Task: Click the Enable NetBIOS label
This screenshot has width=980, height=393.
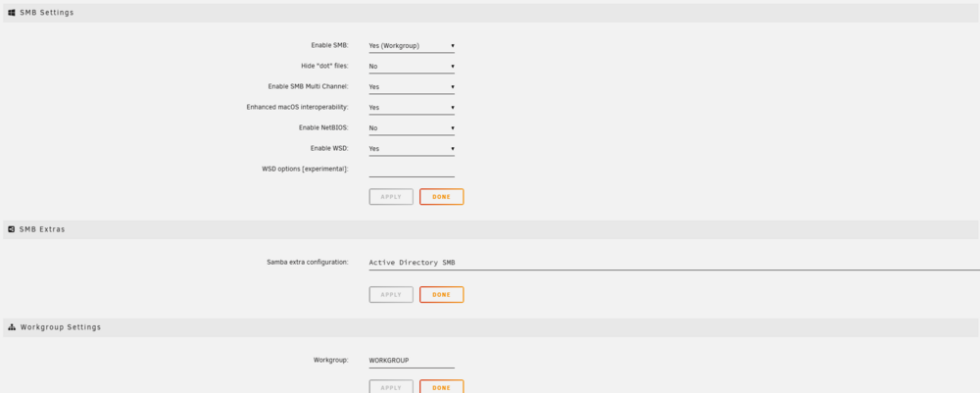Action: tap(323, 127)
